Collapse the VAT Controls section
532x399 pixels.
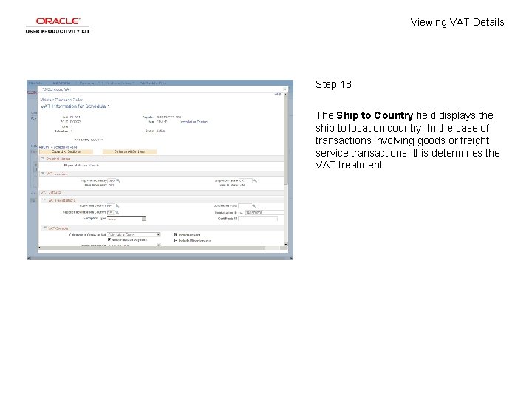(45, 228)
